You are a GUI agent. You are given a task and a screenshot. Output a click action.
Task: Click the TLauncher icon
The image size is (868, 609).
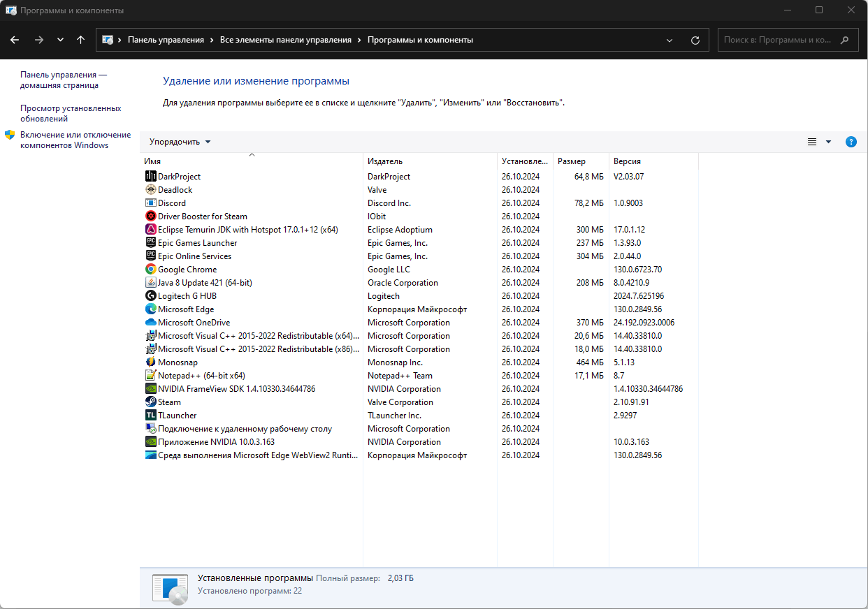click(150, 416)
